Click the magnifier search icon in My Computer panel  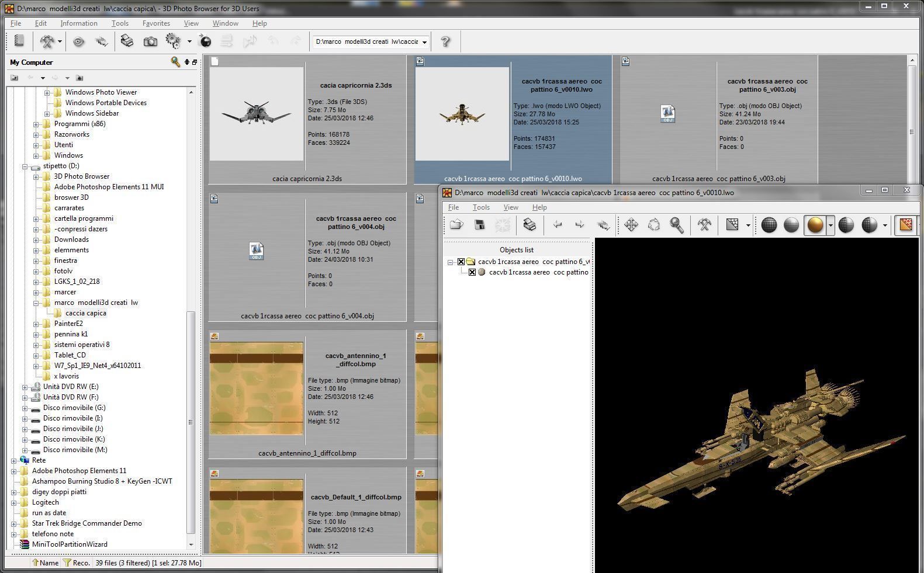coord(175,62)
